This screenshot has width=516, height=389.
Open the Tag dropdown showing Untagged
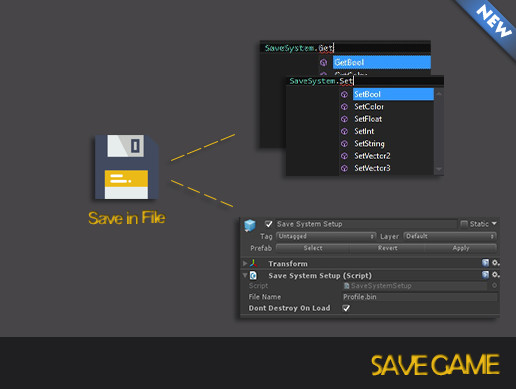point(326,236)
